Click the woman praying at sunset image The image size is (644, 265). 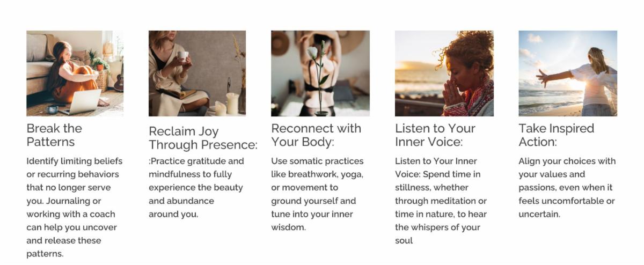[x=444, y=73]
